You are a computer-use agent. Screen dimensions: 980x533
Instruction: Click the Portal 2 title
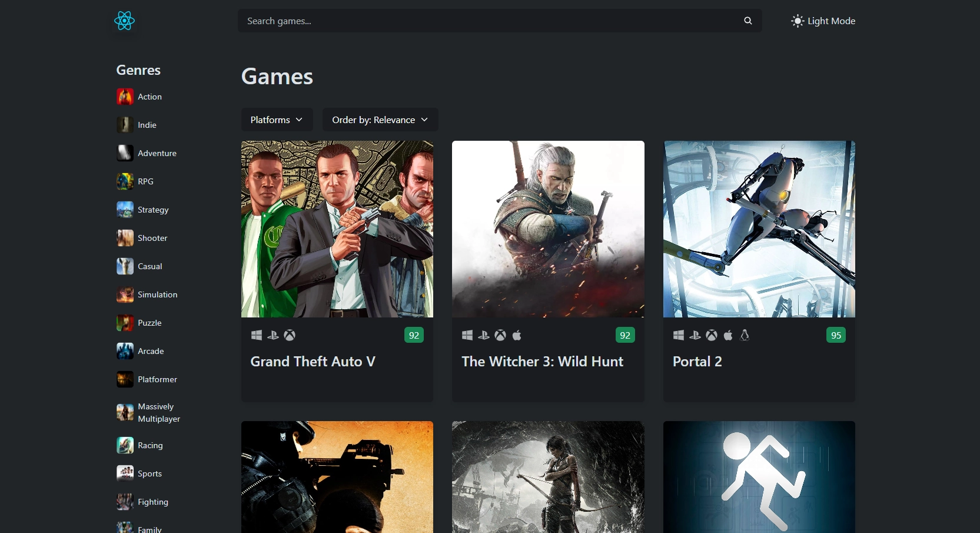(x=697, y=362)
